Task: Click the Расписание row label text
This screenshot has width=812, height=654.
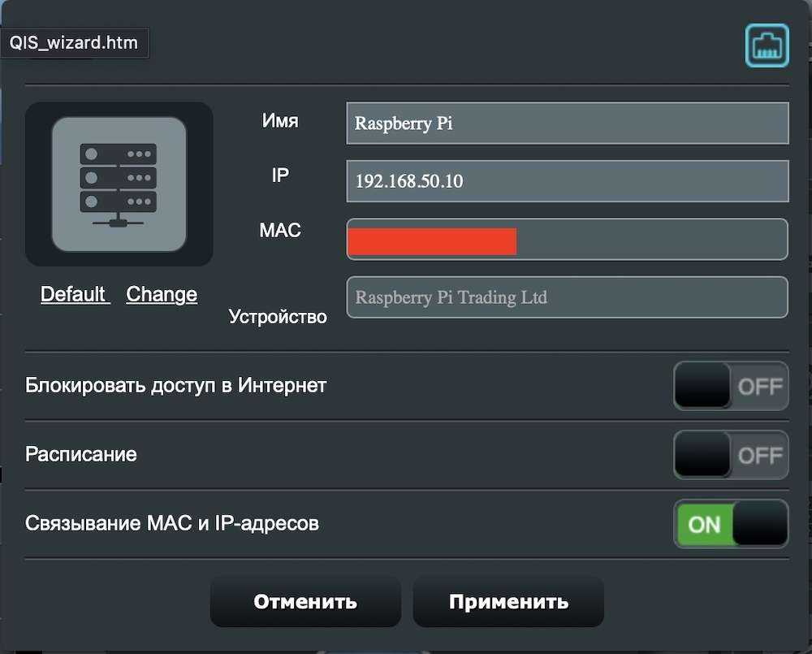Action: 80,454
